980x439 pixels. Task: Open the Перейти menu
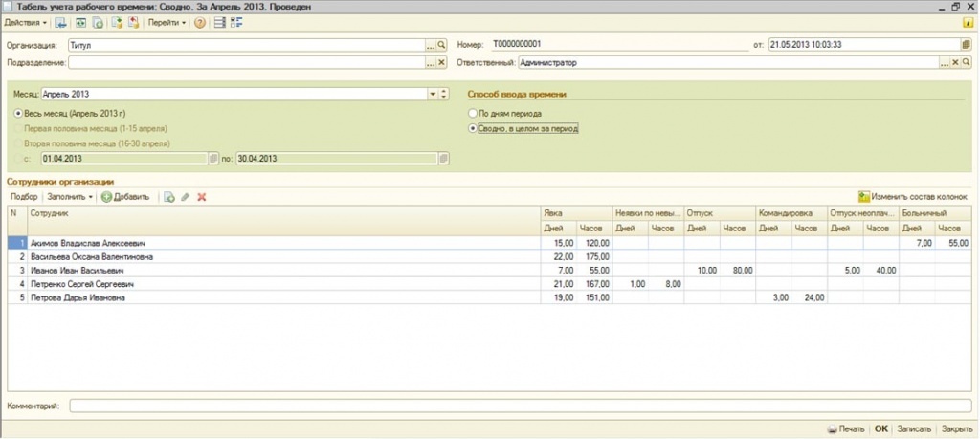pos(167,22)
